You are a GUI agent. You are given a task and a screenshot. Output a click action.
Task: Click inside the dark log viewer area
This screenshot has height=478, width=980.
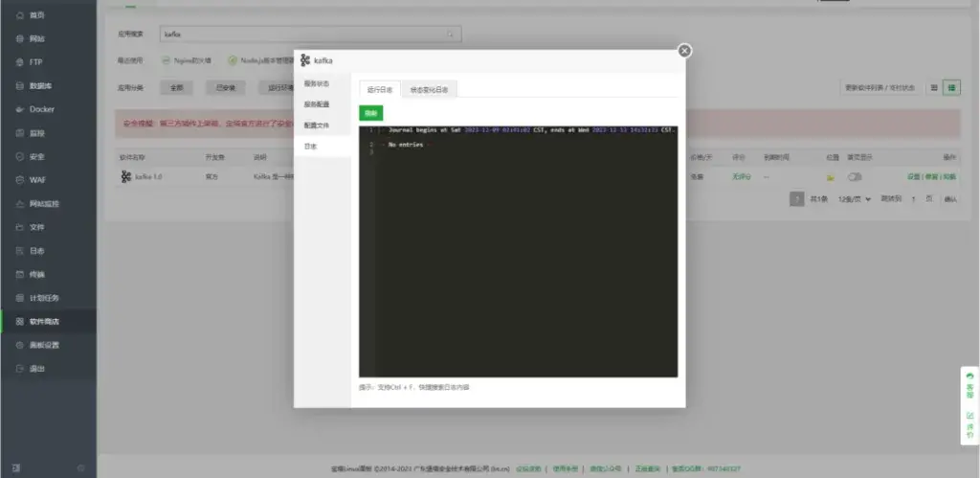pos(518,252)
